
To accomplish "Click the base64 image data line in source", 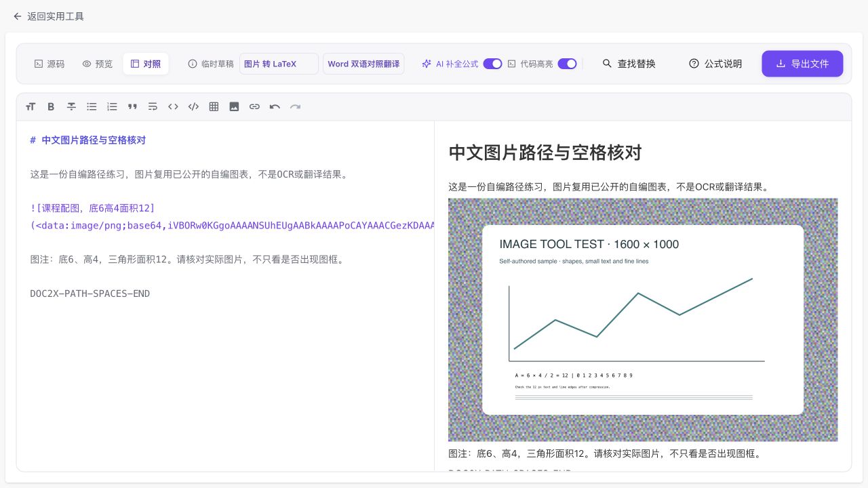I will tap(232, 225).
